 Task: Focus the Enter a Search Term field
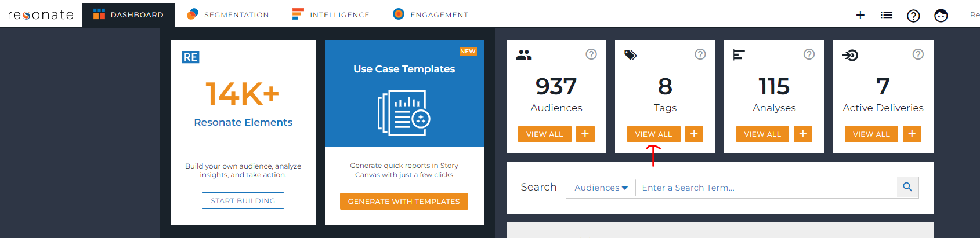(x=766, y=188)
